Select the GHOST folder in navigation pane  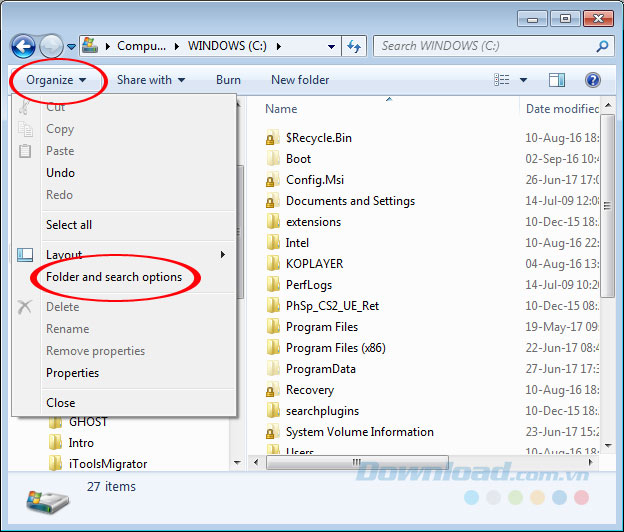(x=88, y=422)
